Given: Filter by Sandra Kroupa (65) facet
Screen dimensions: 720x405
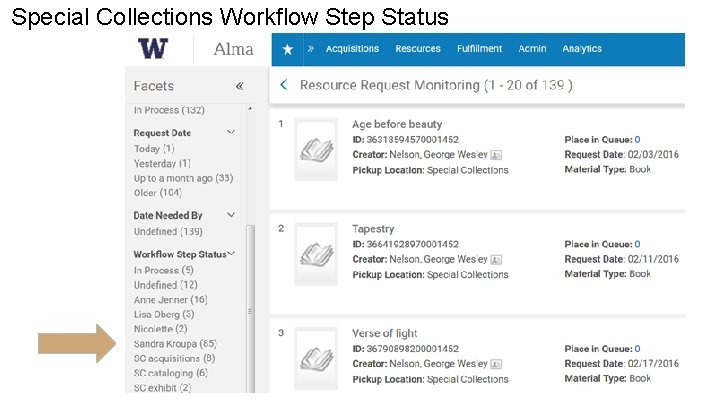Looking at the screenshot, I should 175,343.
